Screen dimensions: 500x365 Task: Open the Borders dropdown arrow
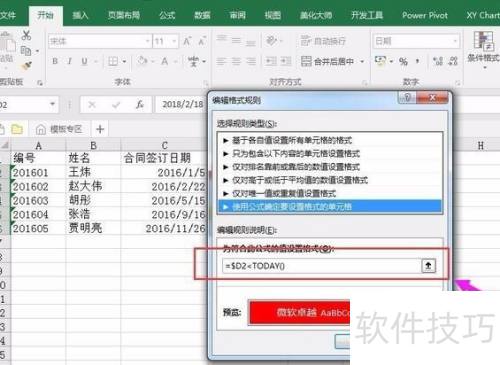coord(124,61)
